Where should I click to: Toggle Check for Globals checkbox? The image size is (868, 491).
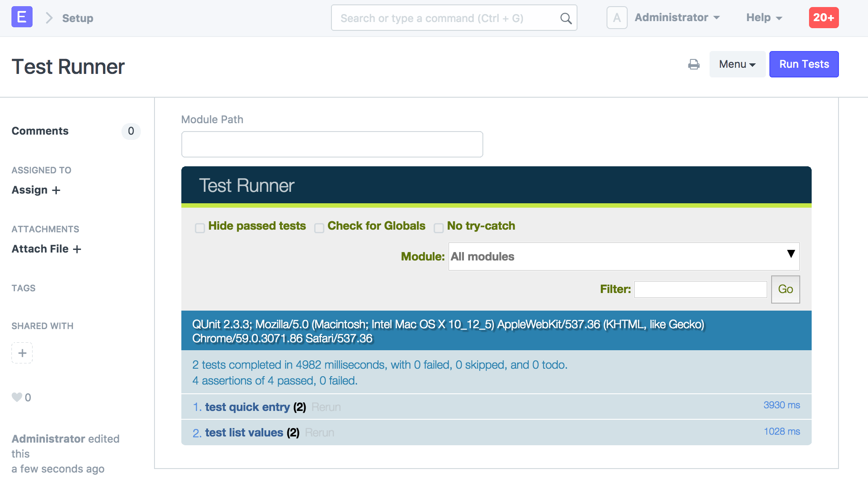(x=319, y=228)
